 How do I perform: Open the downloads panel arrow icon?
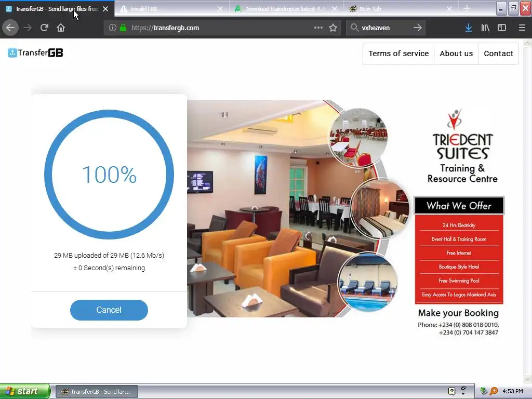[x=469, y=28]
